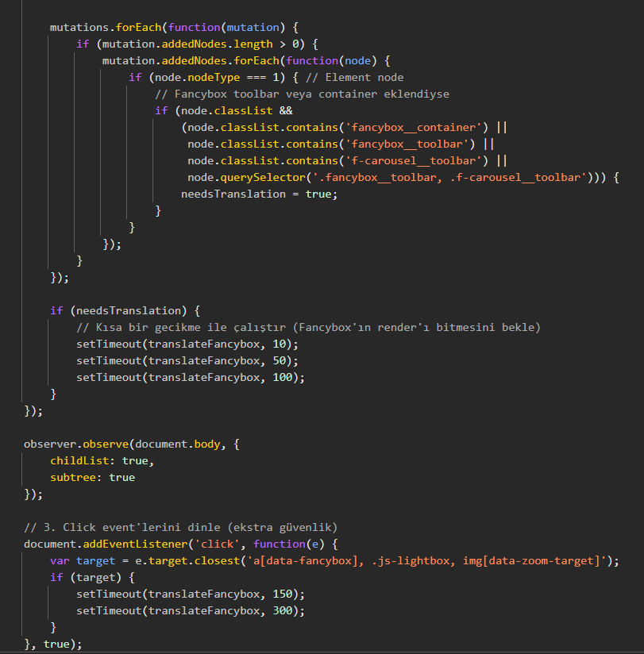Click the 'needsTranslation = true;' statement
Viewport: 644px width, 654px height.
pos(259,194)
